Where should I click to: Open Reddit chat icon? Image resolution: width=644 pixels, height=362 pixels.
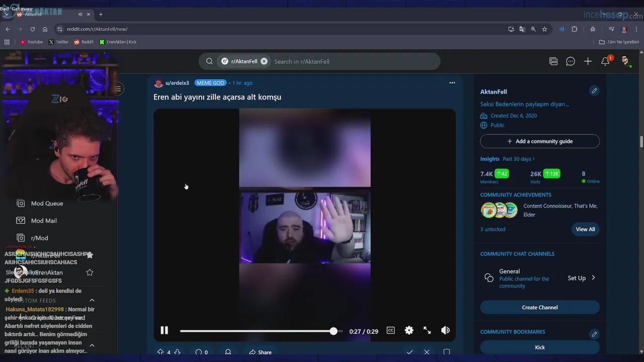[571, 61]
